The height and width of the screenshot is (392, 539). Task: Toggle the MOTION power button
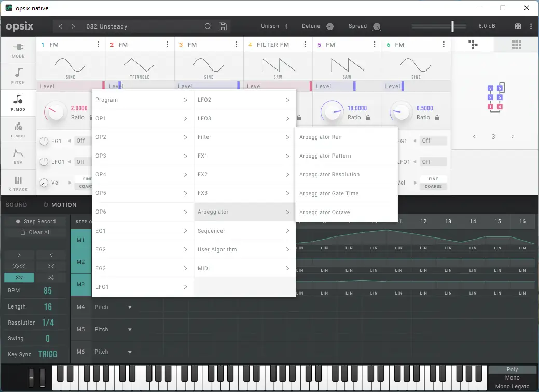(45, 205)
